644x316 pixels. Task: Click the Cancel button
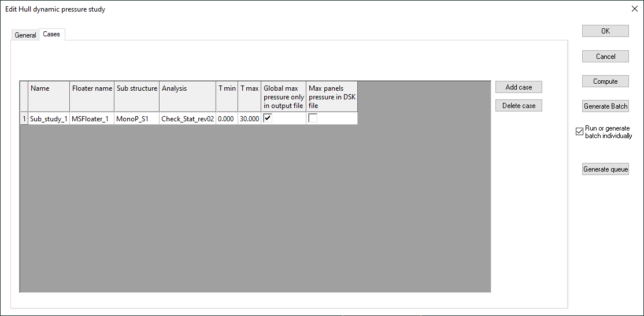tap(605, 57)
